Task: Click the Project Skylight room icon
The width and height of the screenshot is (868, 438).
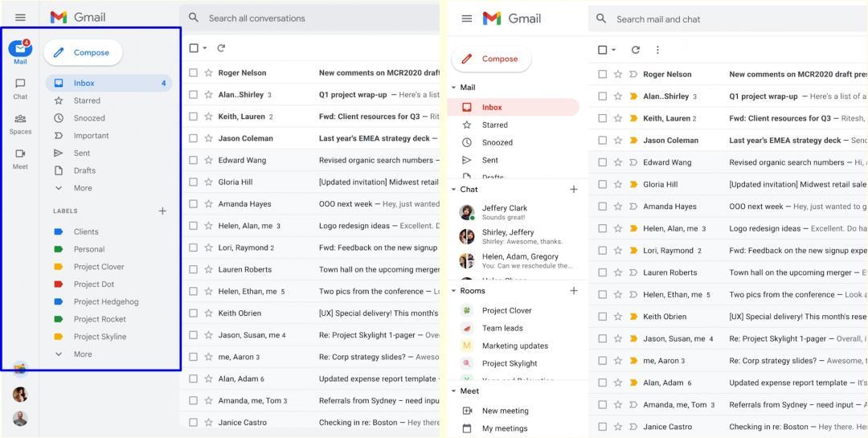Action: [467, 364]
